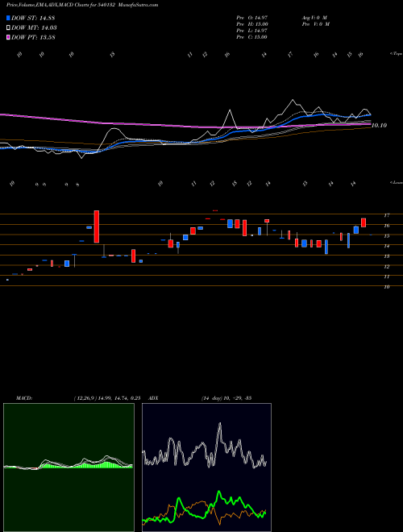Viewport: 403px width, 532px height.
Task: Click the 'Pre O: 14.97' open value
Action: pyautogui.click(x=251, y=17)
